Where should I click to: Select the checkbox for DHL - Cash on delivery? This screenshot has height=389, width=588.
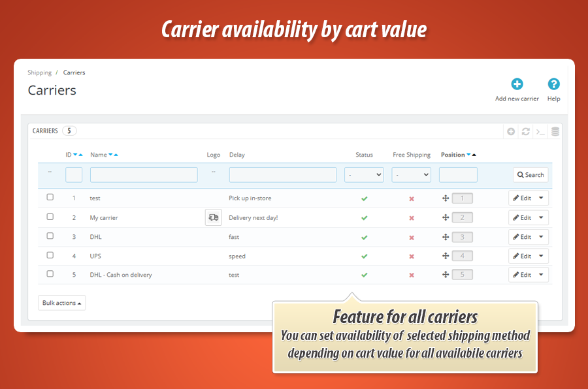[50, 274]
